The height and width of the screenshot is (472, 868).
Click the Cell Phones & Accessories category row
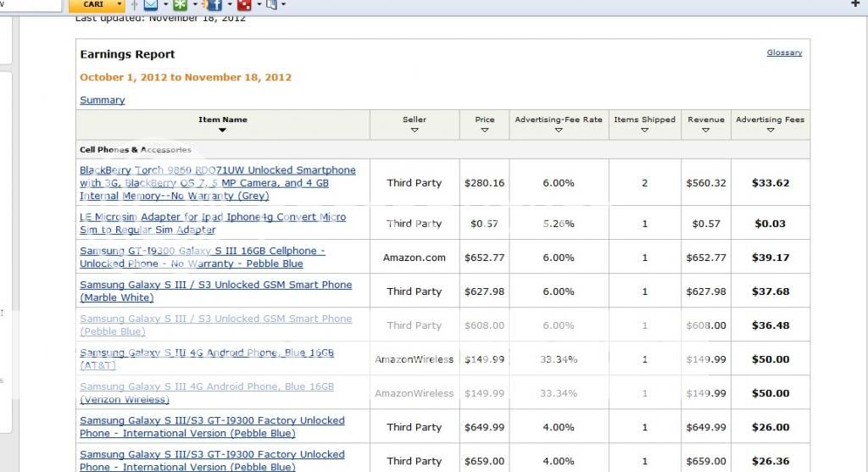tap(442, 149)
